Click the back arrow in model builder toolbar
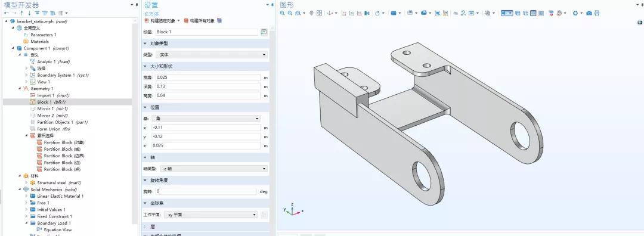This screenshot has width=644, height=236. (6, 13)
